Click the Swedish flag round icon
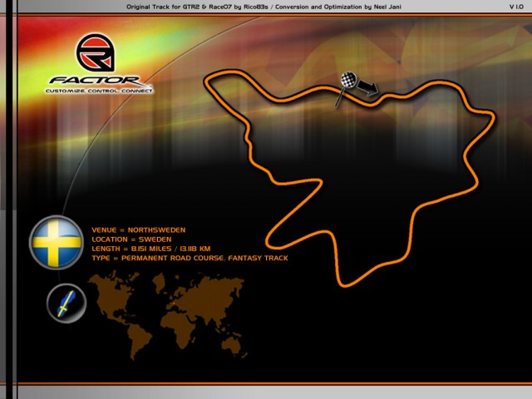 [57, 242]
